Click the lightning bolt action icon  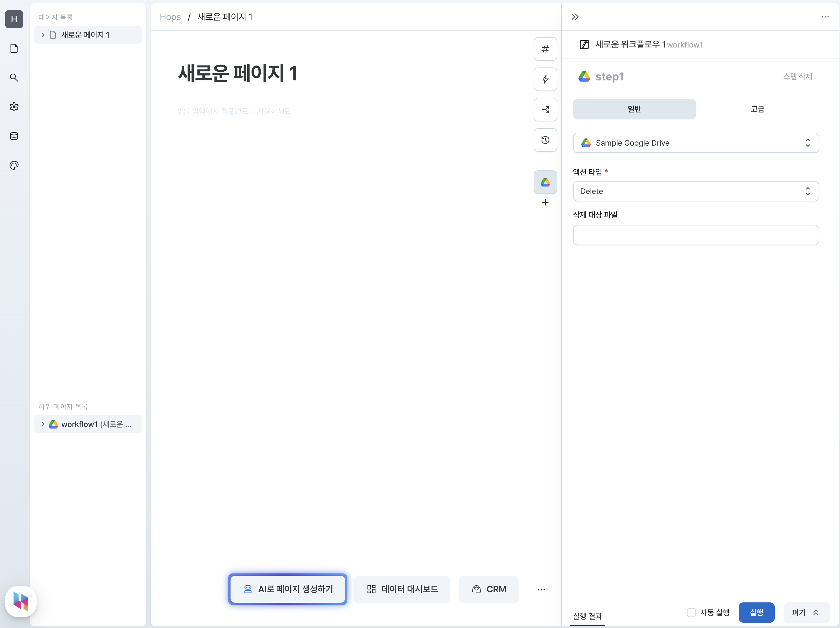(x=545, y=78)
